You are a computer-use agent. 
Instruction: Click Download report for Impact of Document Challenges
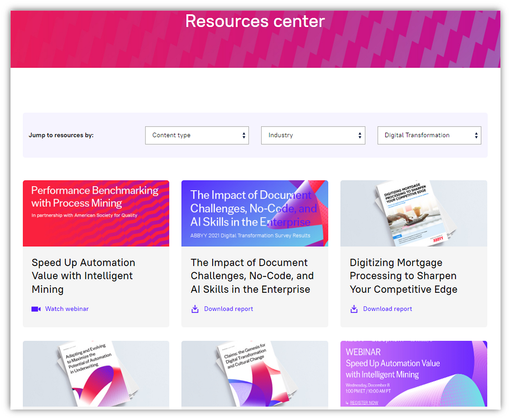coord(228,309)
